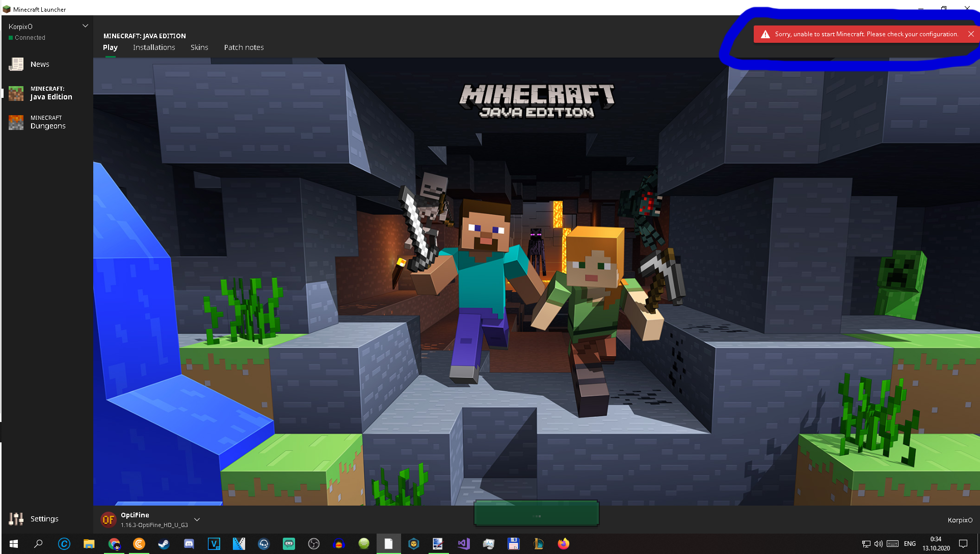Click the red warning triangle icon
Viewport: 980px width, 554px height.
765,34
